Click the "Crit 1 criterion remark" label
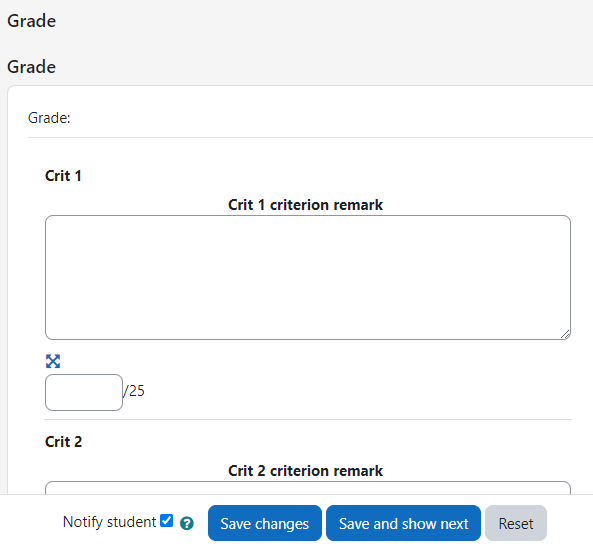 point(306,205)
